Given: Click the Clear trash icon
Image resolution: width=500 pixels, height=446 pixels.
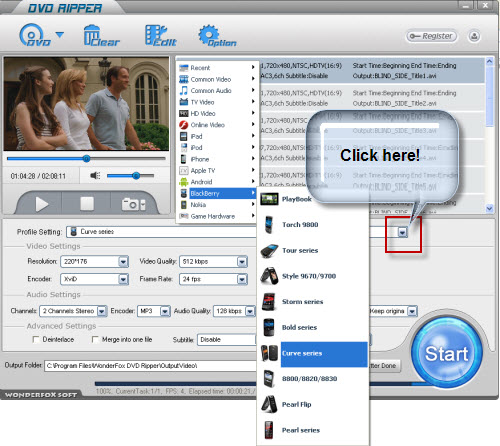Looking at the screenshot, I should click(101, 35).
